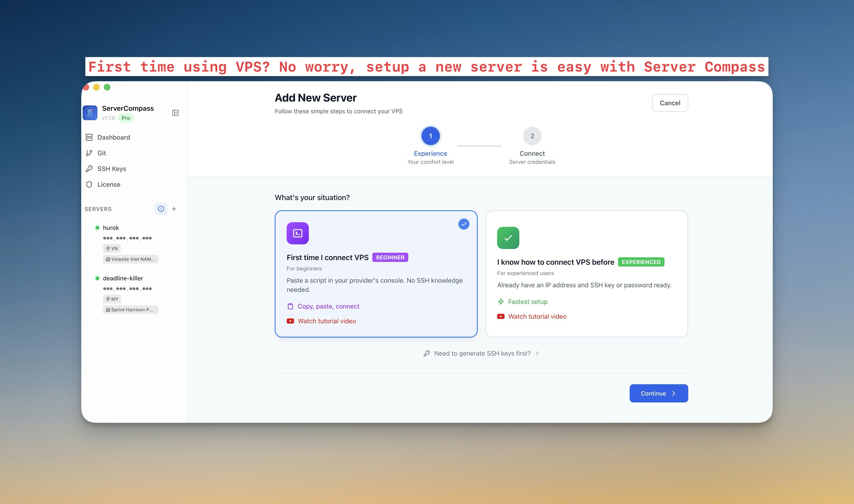The width and height of the screenshot is (854, 504).
Task: Collapse the sidebar panel
Action: pos(175,113)
